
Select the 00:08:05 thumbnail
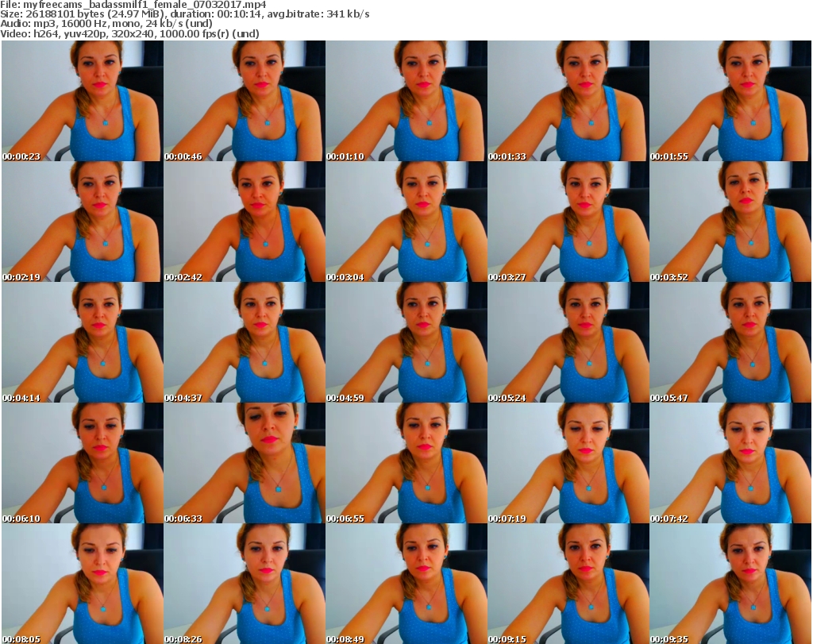pos(83,584)
